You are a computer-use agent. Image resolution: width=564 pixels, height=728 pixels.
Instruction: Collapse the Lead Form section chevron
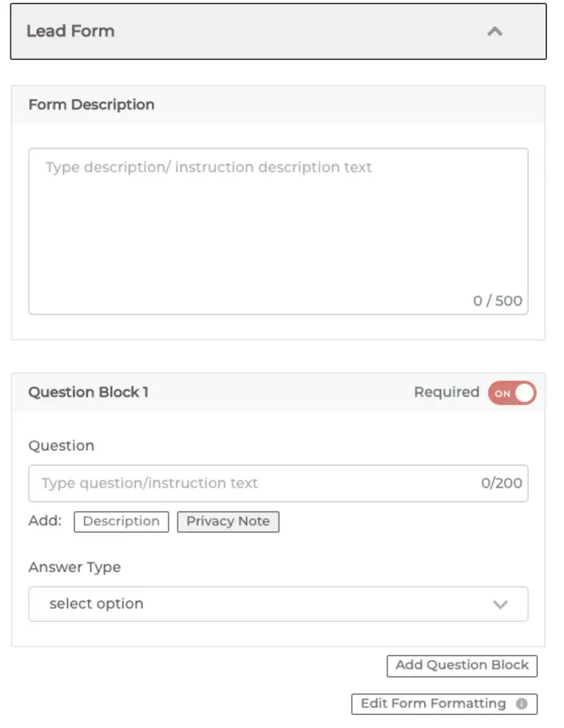495,32
